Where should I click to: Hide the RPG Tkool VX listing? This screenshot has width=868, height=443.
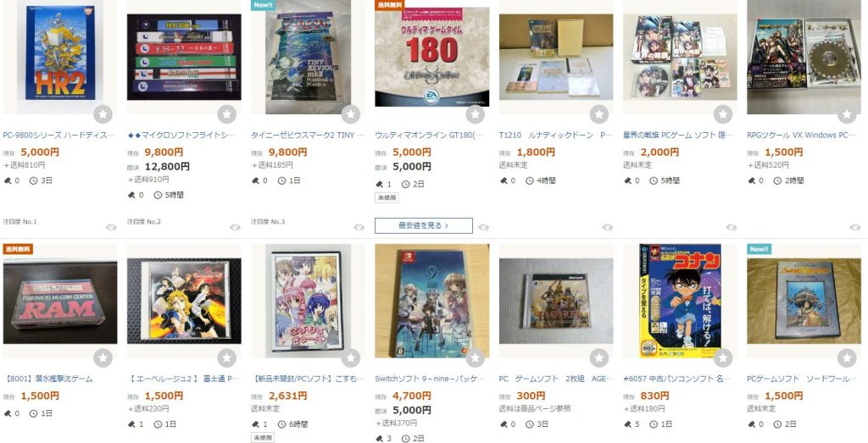click(855, 227)
